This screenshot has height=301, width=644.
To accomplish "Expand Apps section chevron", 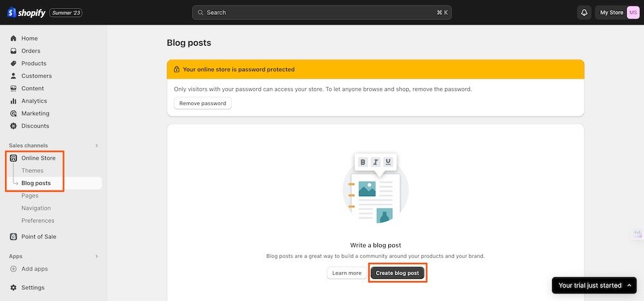I will 97,257.
